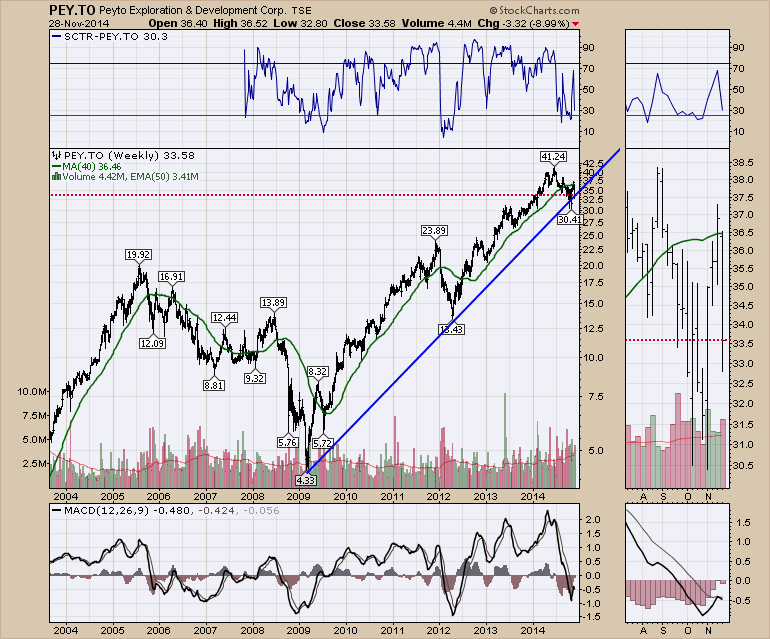Click the 8.32 price label
770x639 pixels.
click(x=317, y=371)
